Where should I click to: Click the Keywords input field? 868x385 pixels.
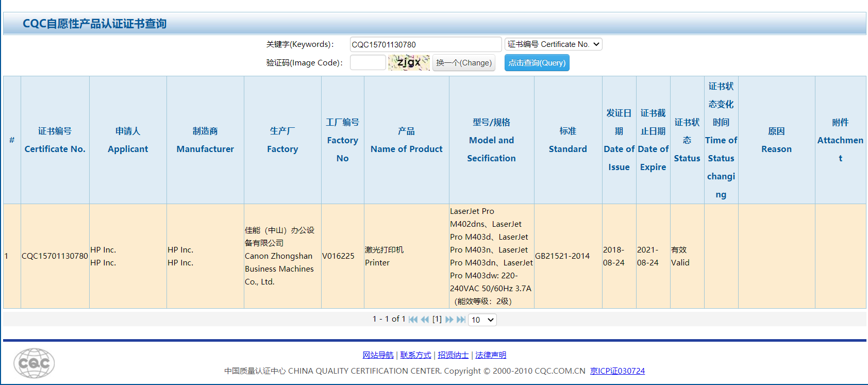[x=426, y=44]
